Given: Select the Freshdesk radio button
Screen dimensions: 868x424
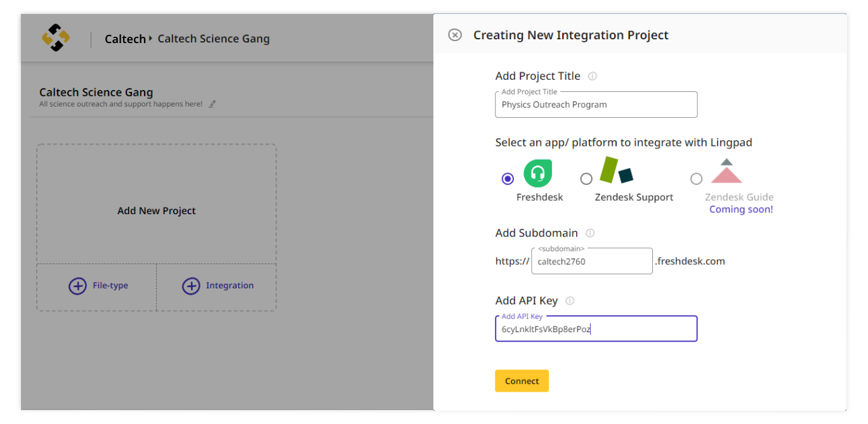Looking at the screenshot, I should click(508, 179).
